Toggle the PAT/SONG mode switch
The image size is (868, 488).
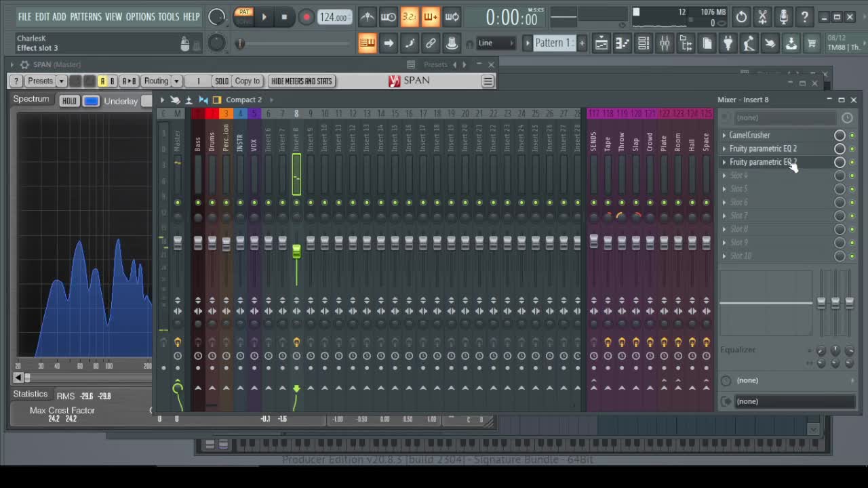pos(244,16)
